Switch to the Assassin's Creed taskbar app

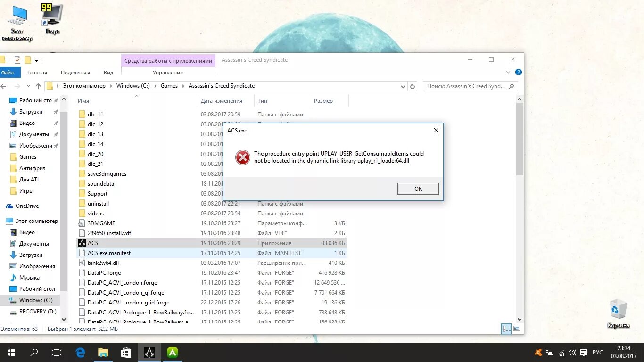click(149, 353)
